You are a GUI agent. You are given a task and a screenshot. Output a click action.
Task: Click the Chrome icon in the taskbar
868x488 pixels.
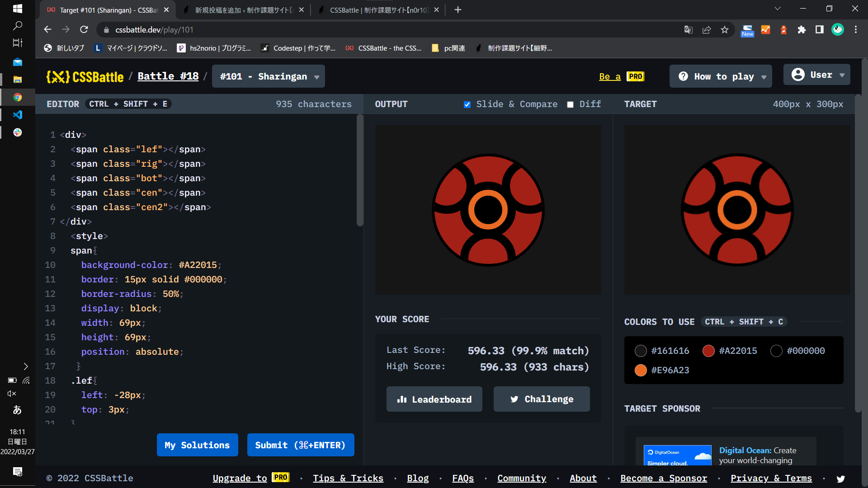18,97
